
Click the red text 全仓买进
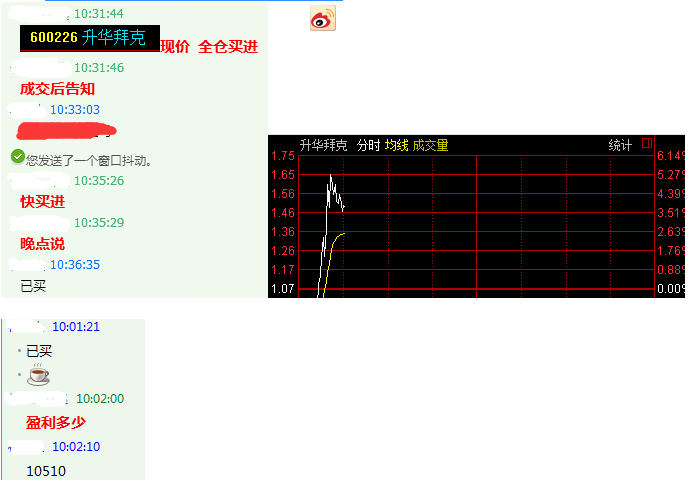[228, 47]
